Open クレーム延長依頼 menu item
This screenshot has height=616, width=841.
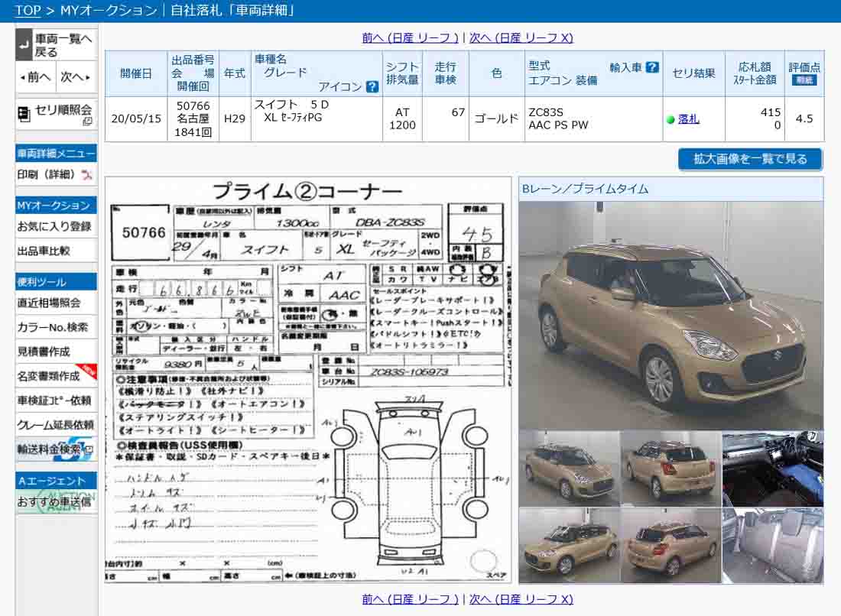pos(56,425)
